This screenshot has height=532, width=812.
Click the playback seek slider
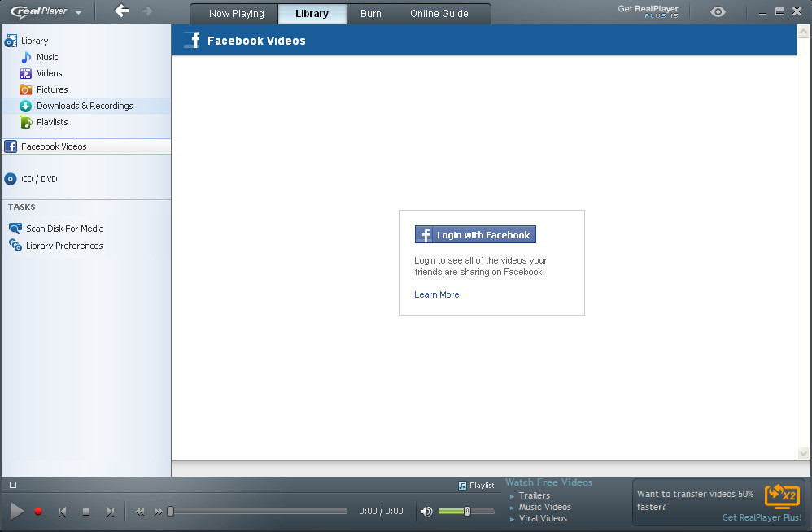(x=257, y=512)
